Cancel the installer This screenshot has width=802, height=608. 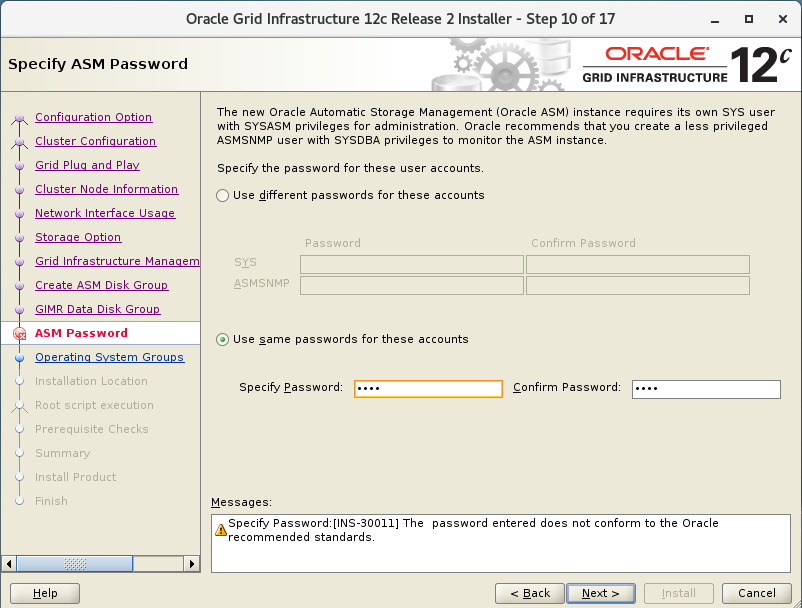(756, 593)
